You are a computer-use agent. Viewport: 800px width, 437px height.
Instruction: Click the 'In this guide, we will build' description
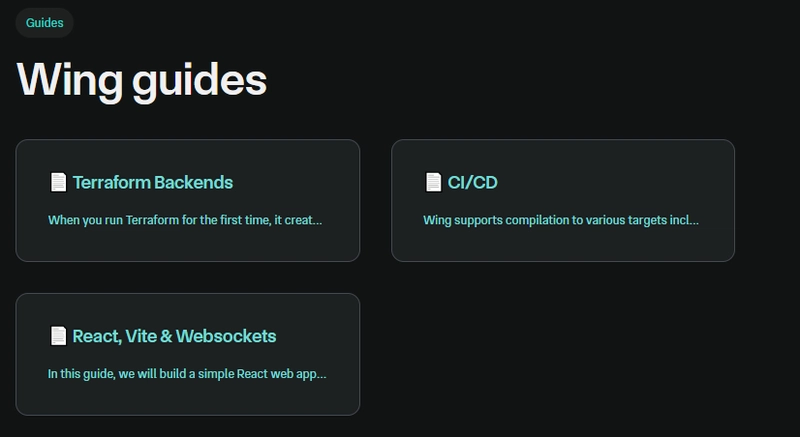point(187,374)
